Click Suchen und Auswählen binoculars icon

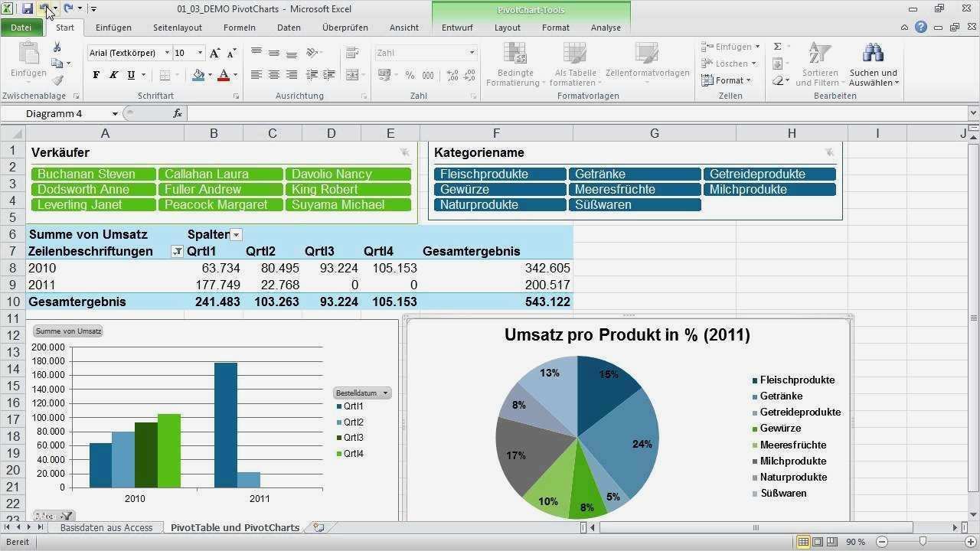pyautogui.click(x=873, y=52)
